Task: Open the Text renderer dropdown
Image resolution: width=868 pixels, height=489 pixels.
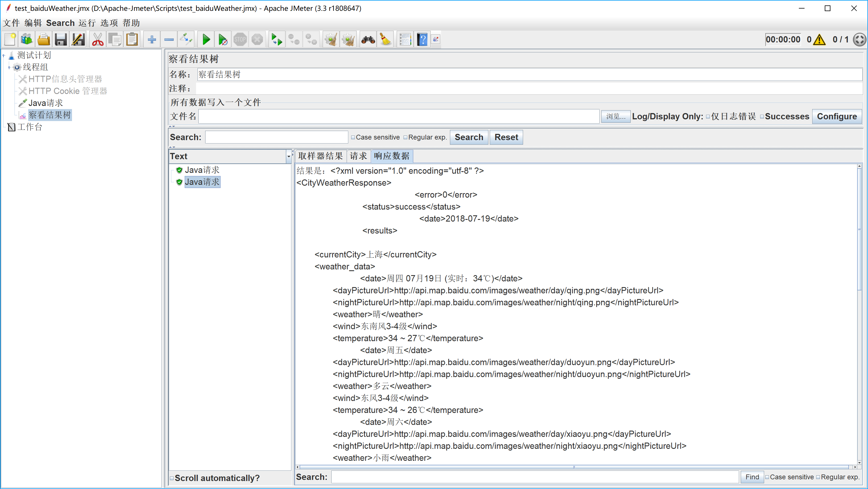Action: (289, 156)
